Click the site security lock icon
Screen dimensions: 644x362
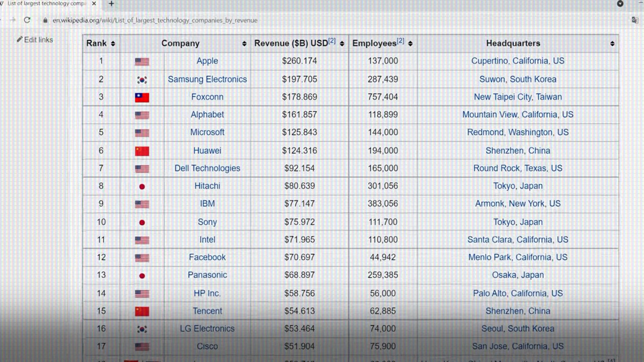point(45,20)
